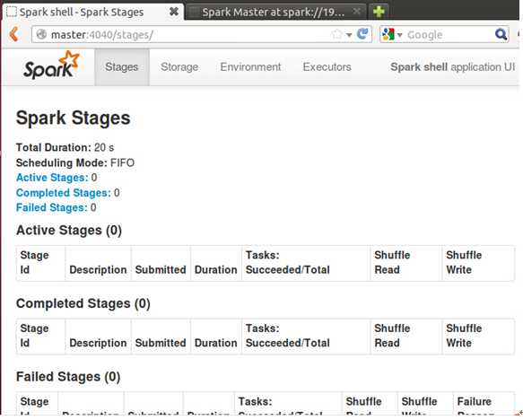Click the Completed Stages (0) section heading
The image size is (523, 420).
(83, 304)
